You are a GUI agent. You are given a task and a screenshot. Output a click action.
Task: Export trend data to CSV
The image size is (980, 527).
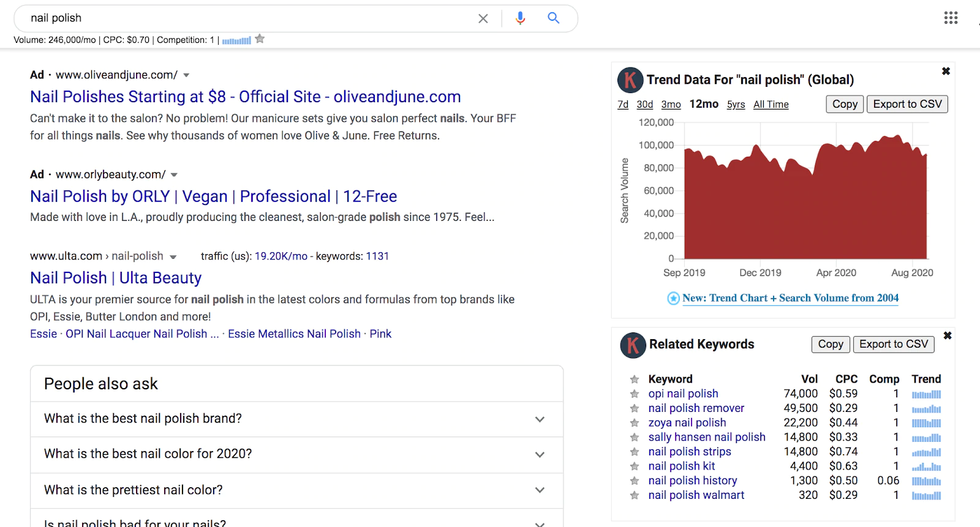907,104
